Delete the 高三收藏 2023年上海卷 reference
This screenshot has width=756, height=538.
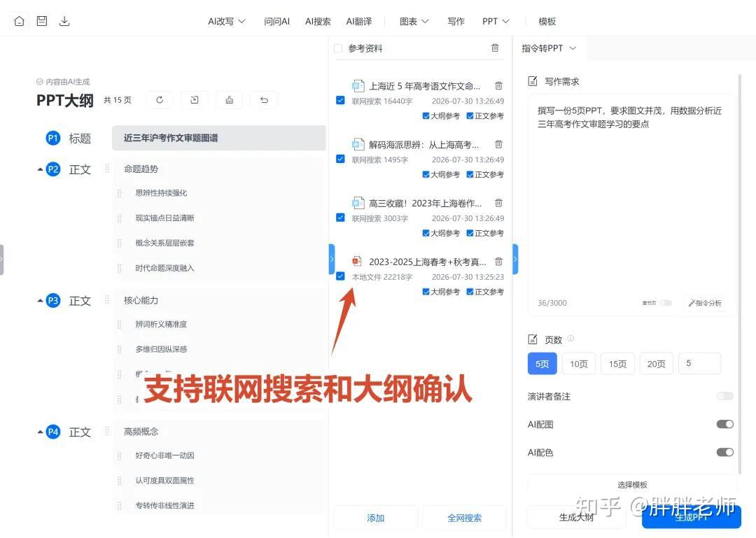click(x=498, y=203)
